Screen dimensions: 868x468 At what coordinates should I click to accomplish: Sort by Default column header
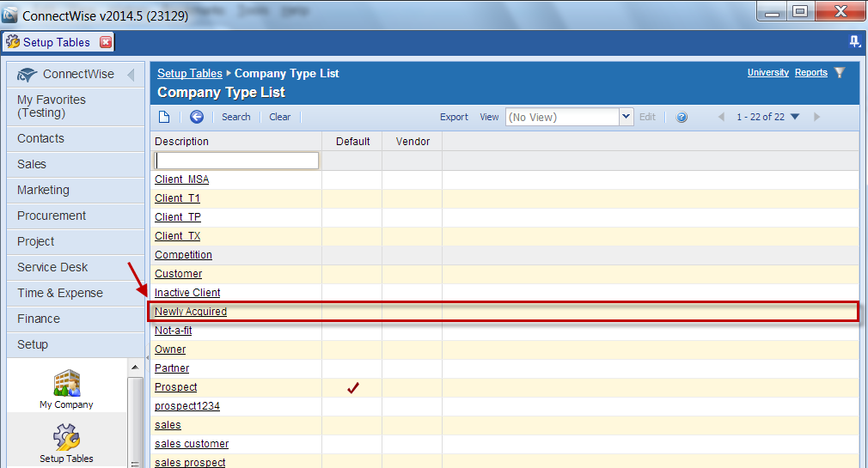click(352, 141)
